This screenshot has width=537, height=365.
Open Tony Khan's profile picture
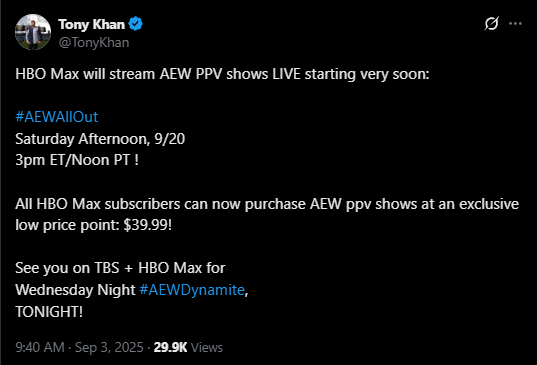[33, 32]
